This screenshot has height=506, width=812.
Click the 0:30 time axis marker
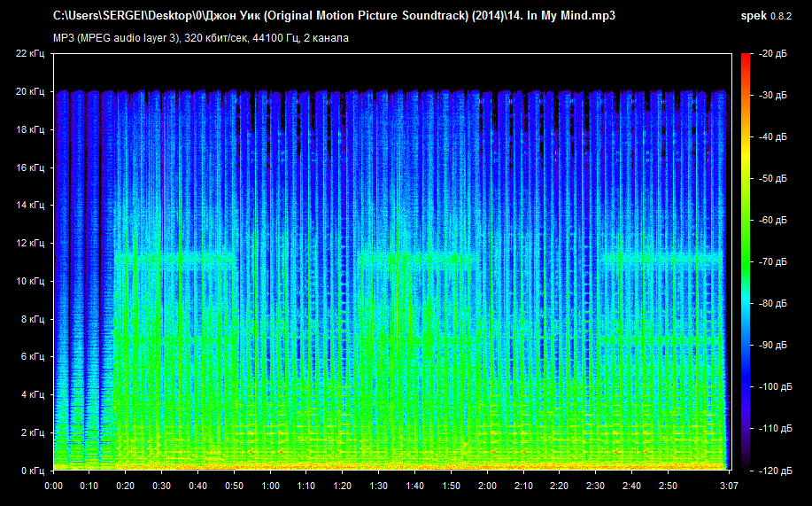[x=162, y=487]
